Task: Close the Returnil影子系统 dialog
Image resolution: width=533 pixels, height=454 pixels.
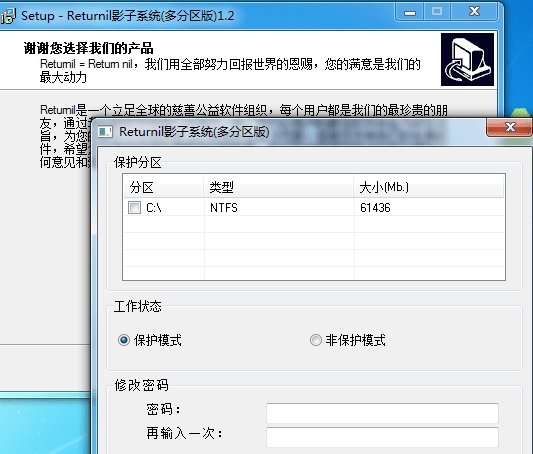Action: (x=509, y=127)
